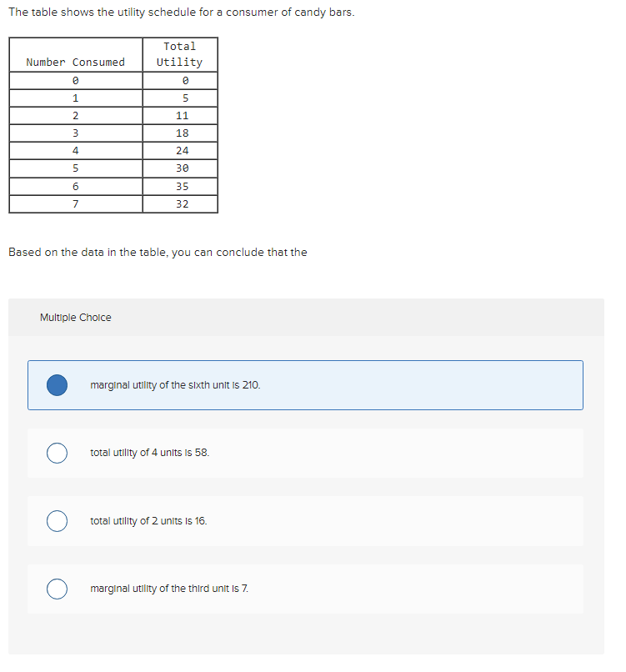The image size is (626, 672).
Task: Choose the "total utility of 4 units is 58" option
Action: (x=57, y=453)
